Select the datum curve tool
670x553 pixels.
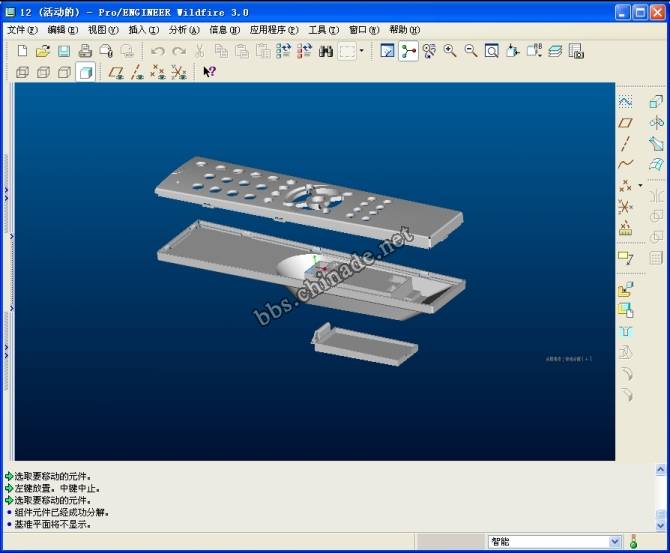(625, 165)
